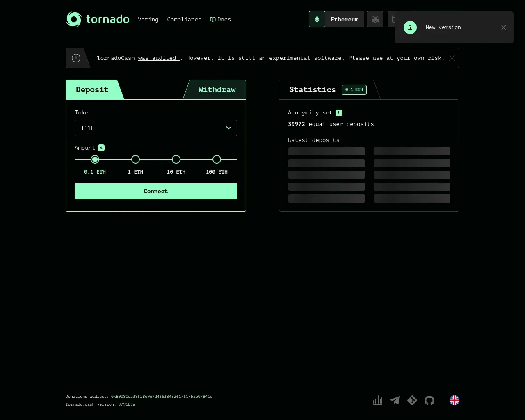Click the donations address hash

tap(162, 397)
